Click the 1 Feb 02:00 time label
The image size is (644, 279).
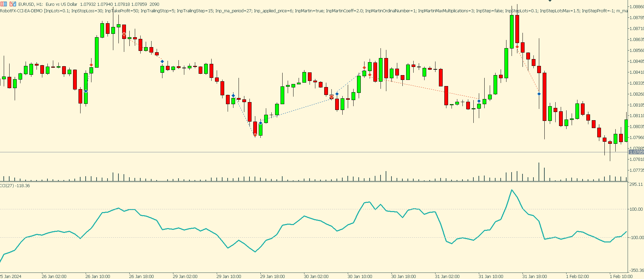tap(577, 277)
